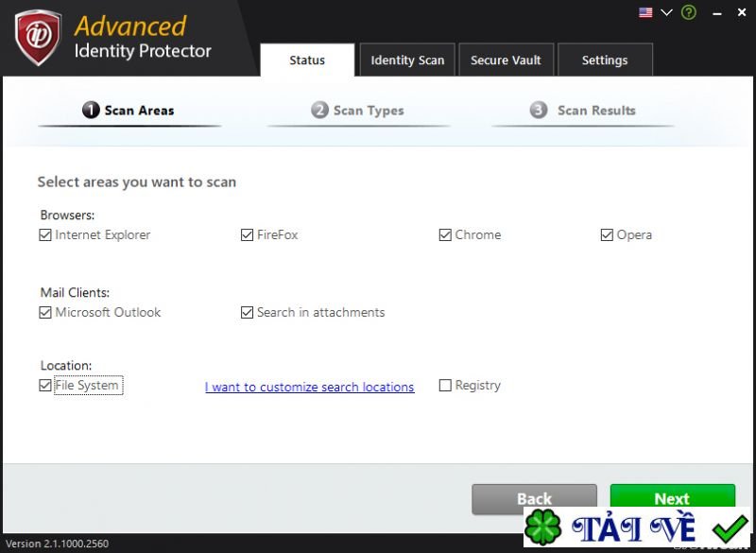Close the Identity Protector window
The image size is (756, 553).
tap(742, 12)
